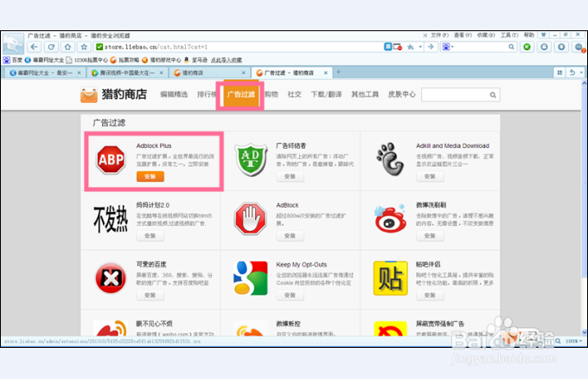588x379 pixels.
Task: Install the 妈妈计划2.0 extension
Action: pyautogui.click(x=150, y=235)
